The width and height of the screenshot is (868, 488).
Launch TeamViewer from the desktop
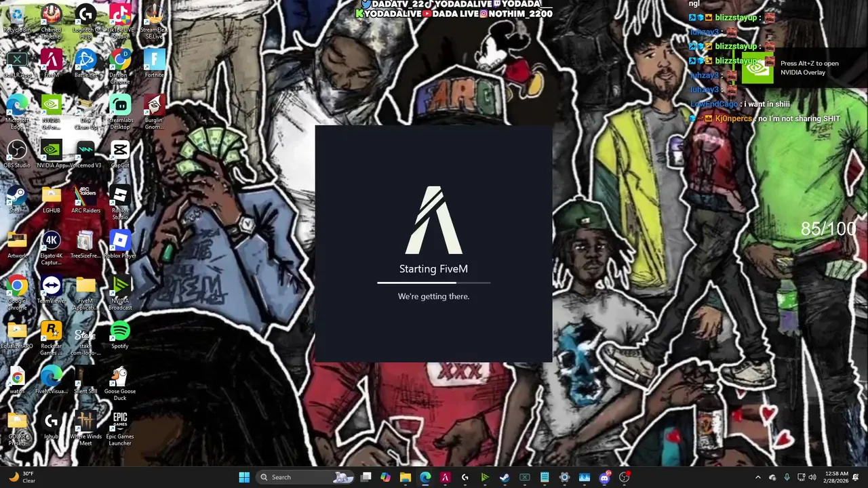[52, 290]
